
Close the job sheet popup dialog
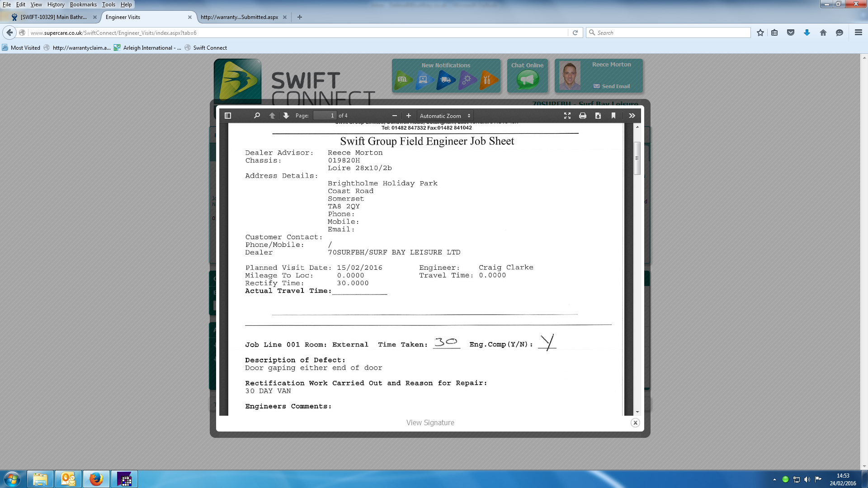click(635, 423)
